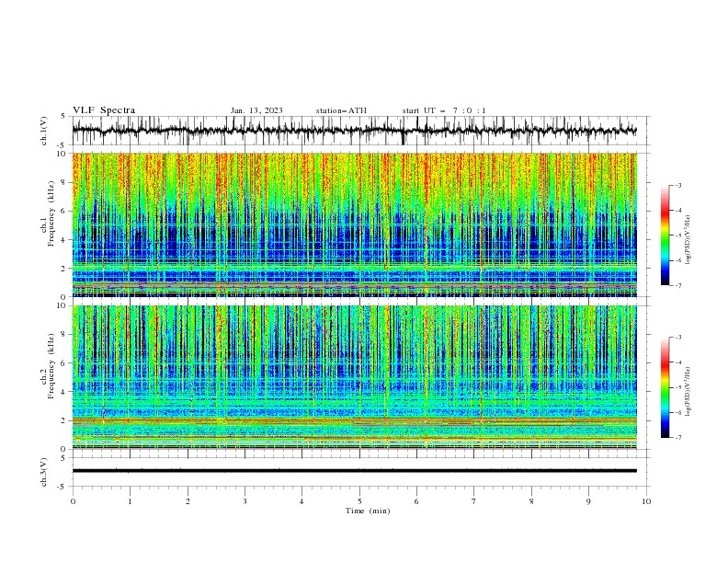The image size is (728, 563).
Task: Click the "4" kHz tick of ch.2 spectrogram
Action: pyautogui.click(x=64, y=392)
